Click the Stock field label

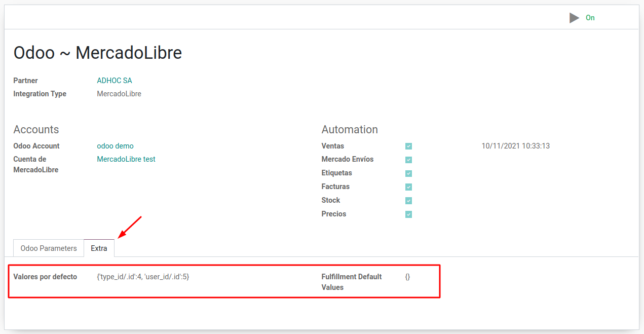[x=331, y=200]
